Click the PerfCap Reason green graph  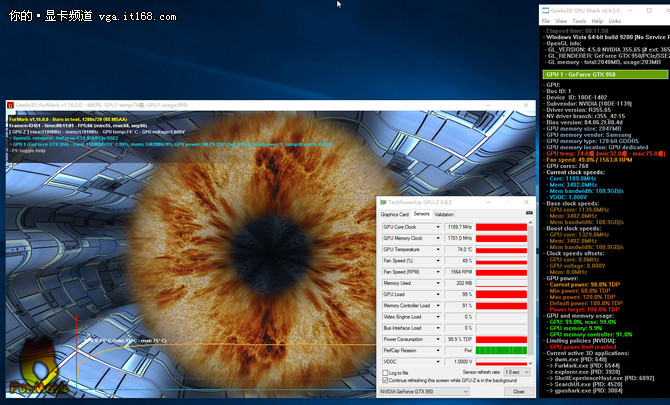tap(501, 350)
